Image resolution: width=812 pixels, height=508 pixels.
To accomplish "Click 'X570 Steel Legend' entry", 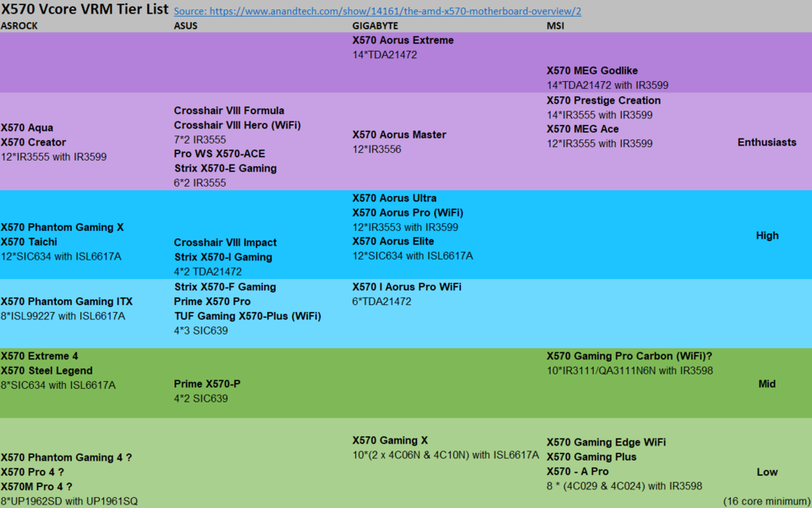I will tap(47, 371).
